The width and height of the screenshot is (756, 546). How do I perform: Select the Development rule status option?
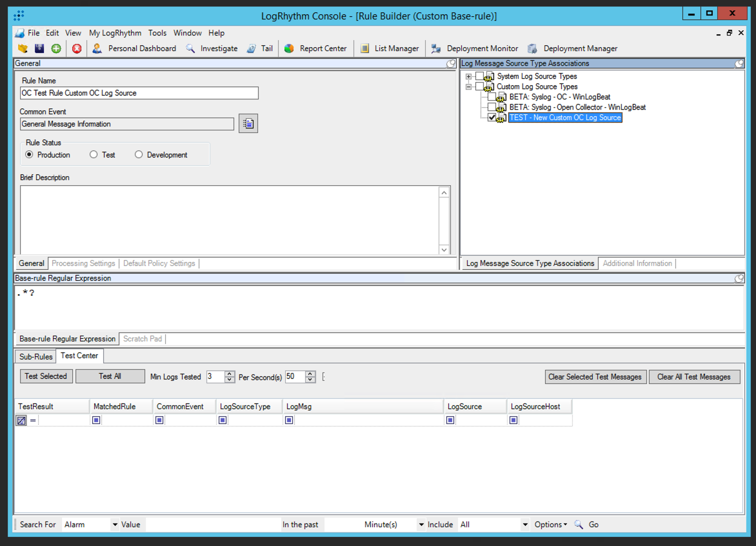(139, 155)
